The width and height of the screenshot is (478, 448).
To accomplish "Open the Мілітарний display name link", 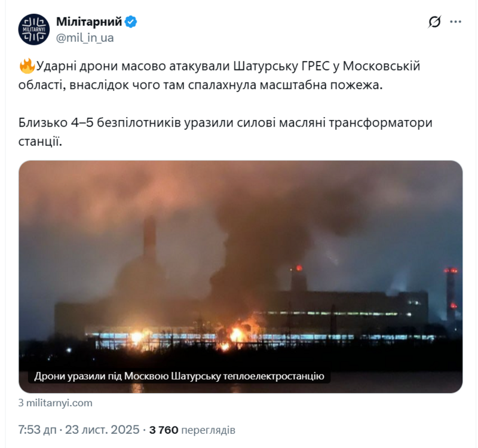I will point(89,22).
